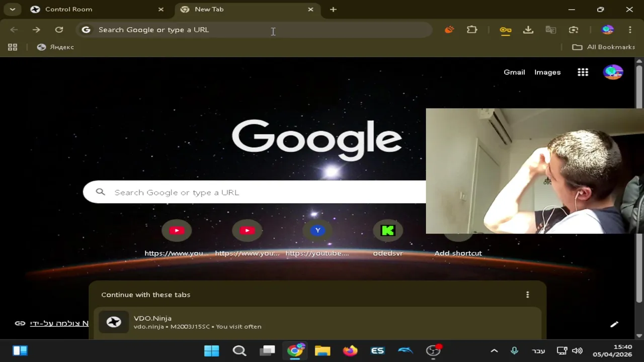This screenshot has width=644, height=362.
Task: Click the Google Lens screenshot search icon
Action: pos(574,30)
